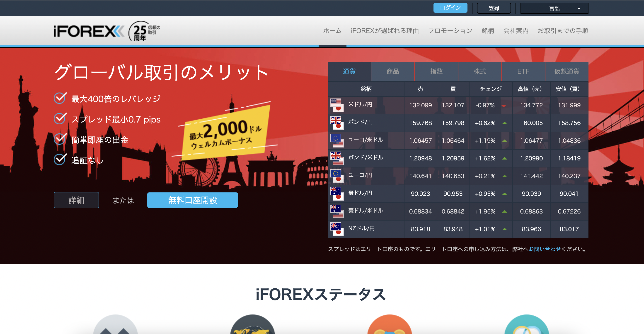Click the 豪ドル/米ドル flag pair icon
The height and width of the screenshot is (334, 644).
pos(337,211)
